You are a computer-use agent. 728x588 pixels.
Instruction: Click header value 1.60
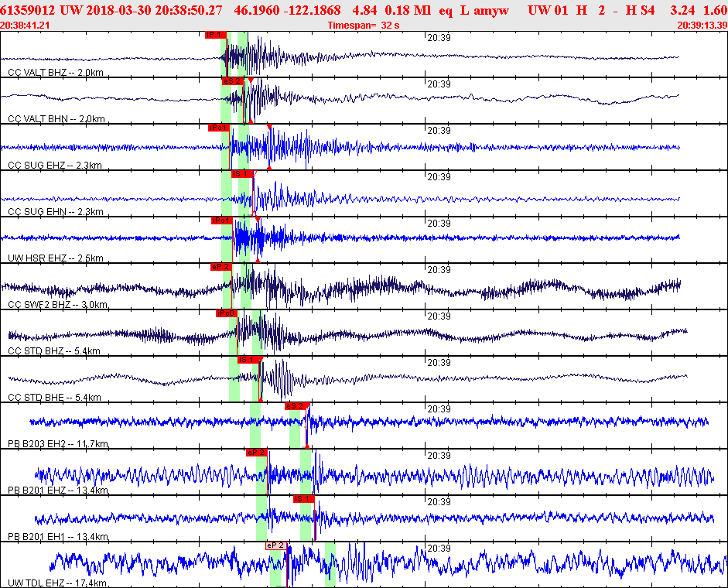[x=715, y=10]
